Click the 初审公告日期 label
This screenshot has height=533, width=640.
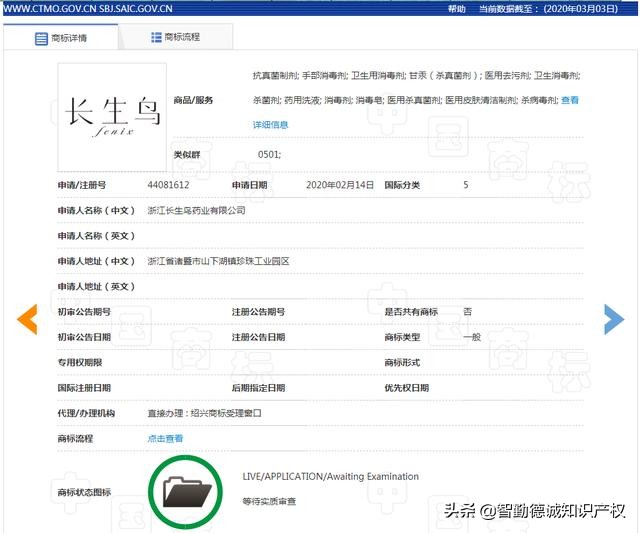click(84, 337)
